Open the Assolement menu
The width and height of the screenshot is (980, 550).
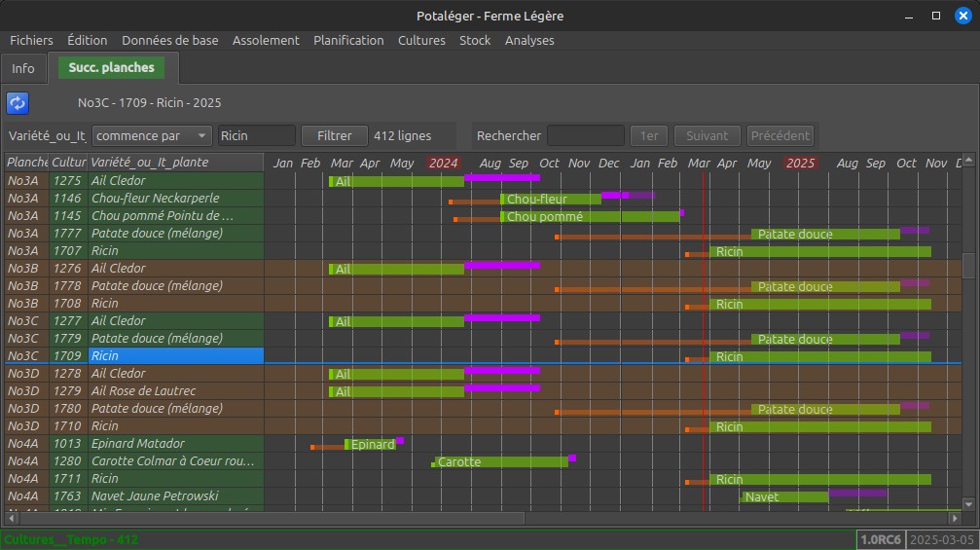(266, 41)
